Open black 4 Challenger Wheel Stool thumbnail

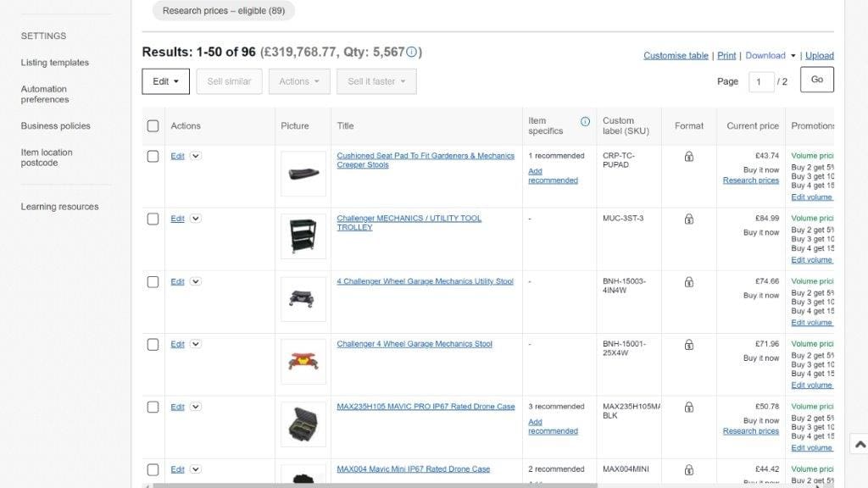(303, 299)
